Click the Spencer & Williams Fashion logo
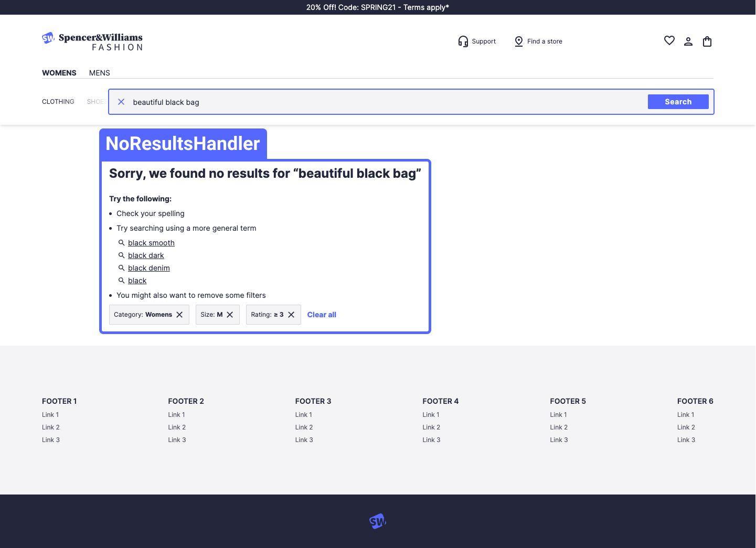Screen dimensions: 756x548 click(92, 41)
